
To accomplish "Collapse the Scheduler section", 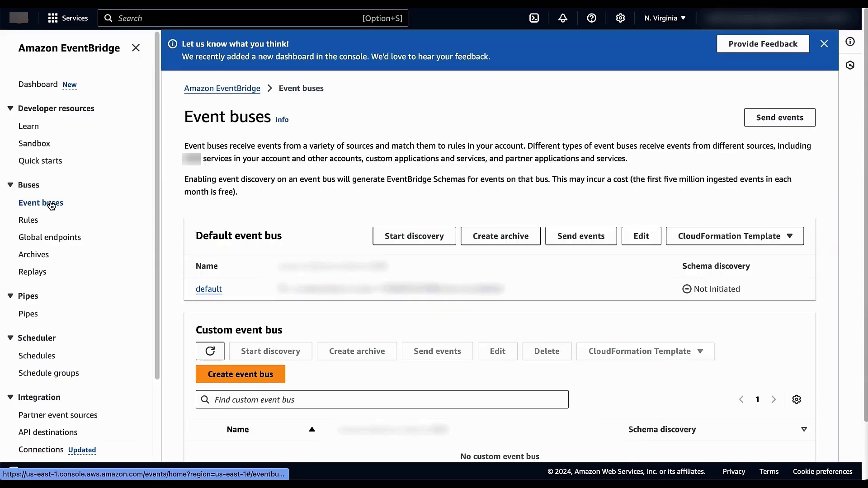I will [10, 338].
